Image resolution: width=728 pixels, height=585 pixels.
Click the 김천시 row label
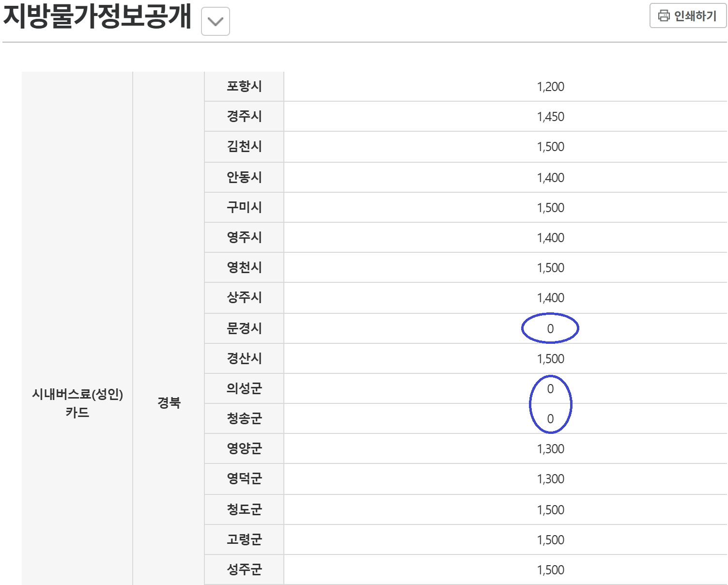[244, 146]
